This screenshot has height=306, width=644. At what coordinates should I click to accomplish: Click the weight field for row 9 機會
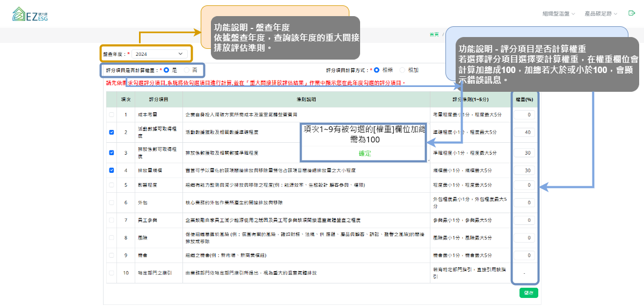point(524,255)
